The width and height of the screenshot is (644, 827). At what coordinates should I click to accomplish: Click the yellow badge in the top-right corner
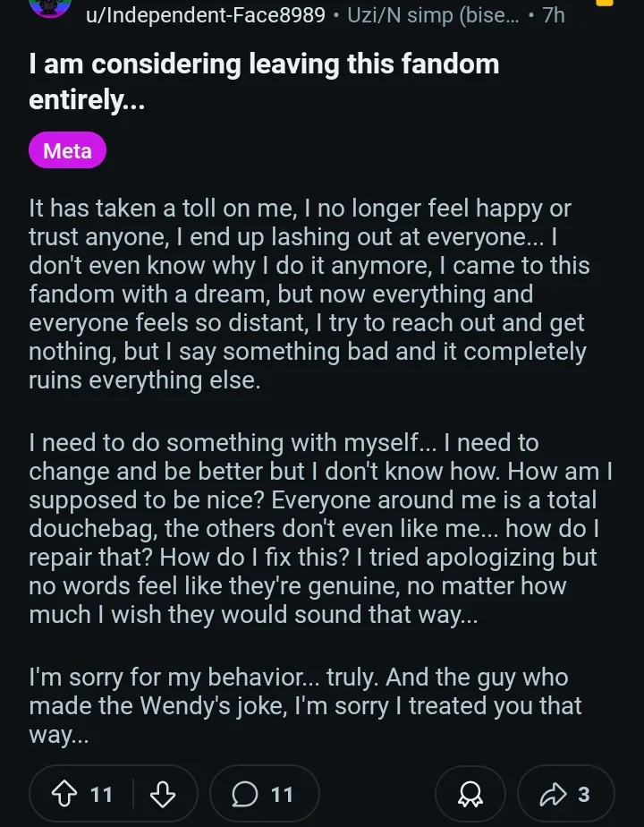(605, 3)
